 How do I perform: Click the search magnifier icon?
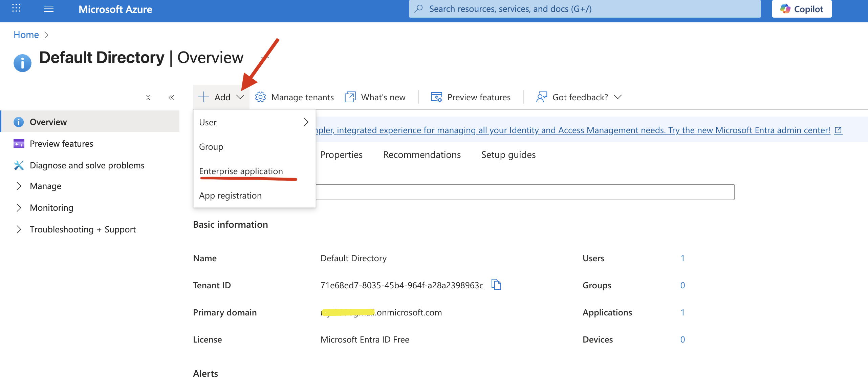coord(419,8)
